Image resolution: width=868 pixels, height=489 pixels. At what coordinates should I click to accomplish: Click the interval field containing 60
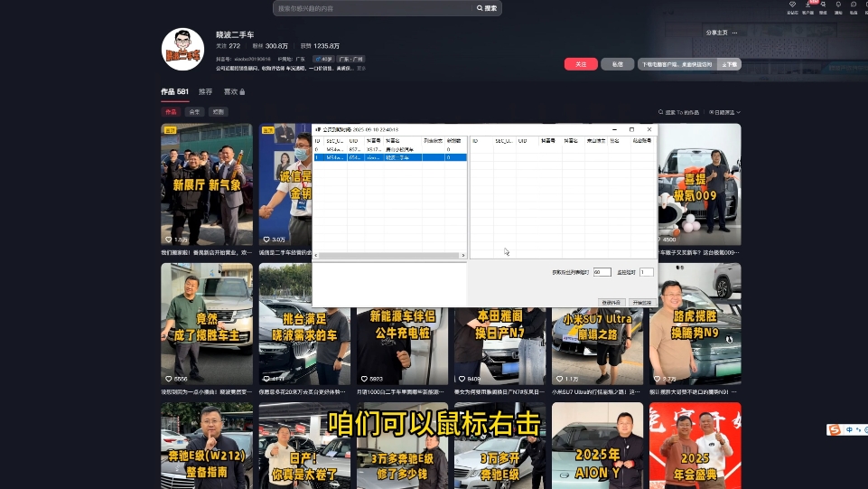click(602, 272)
